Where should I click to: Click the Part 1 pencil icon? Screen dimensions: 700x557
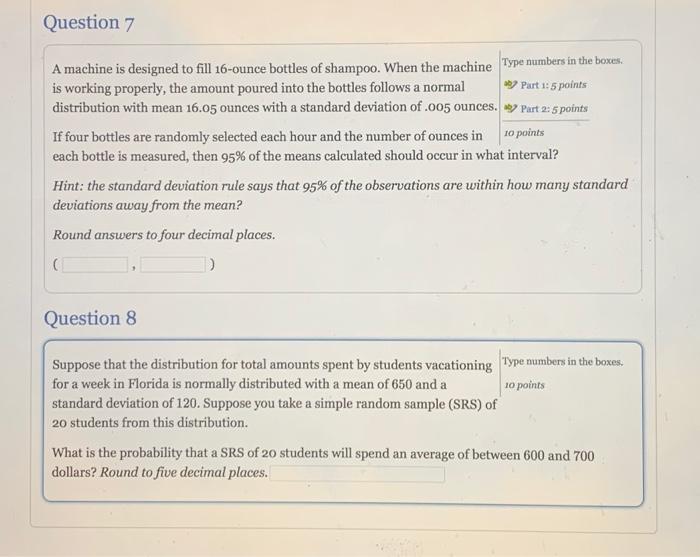[511, 84]
